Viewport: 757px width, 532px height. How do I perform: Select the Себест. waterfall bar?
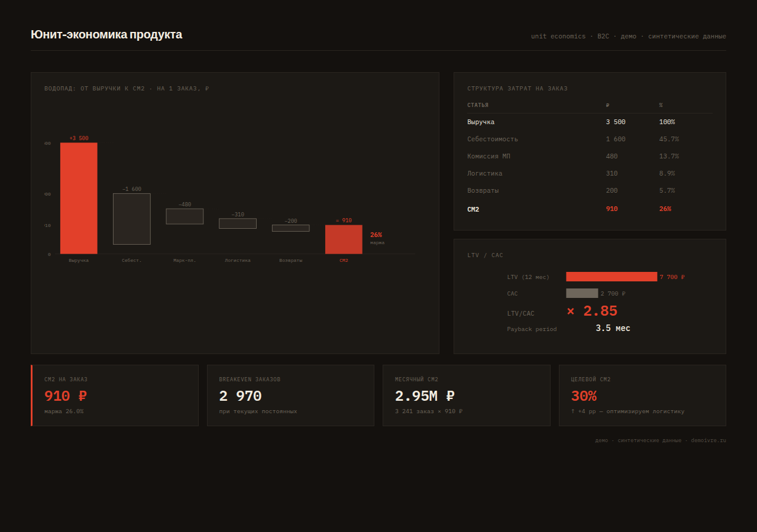(132, 219)
